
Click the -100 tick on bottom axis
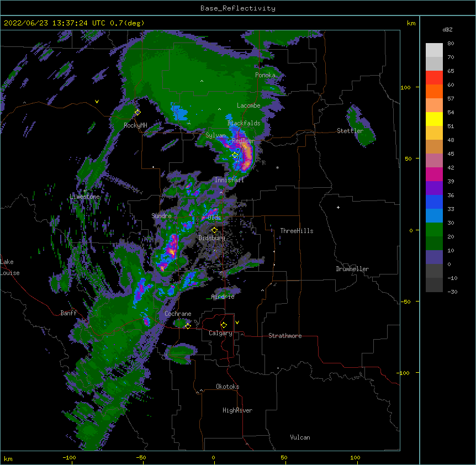click(x=69, y=457)
